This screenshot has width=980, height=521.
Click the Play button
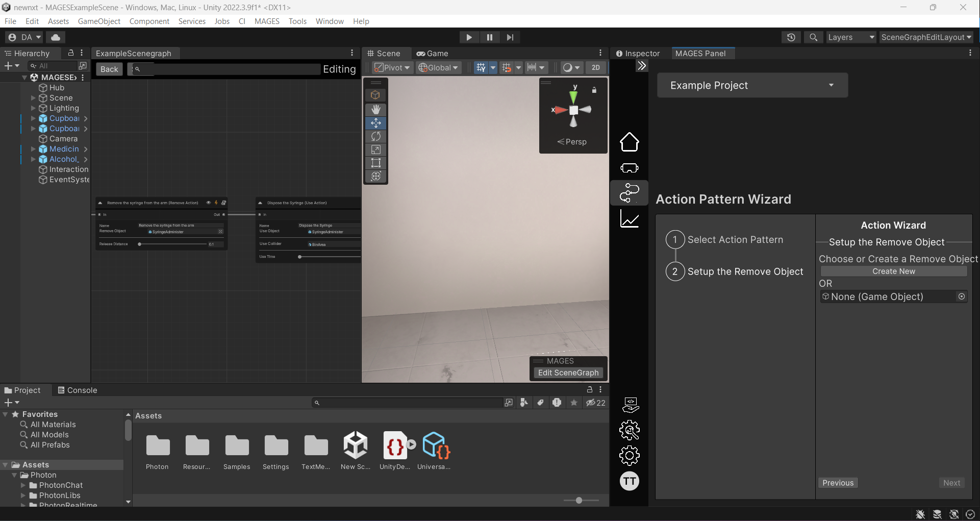pos(469,37)
